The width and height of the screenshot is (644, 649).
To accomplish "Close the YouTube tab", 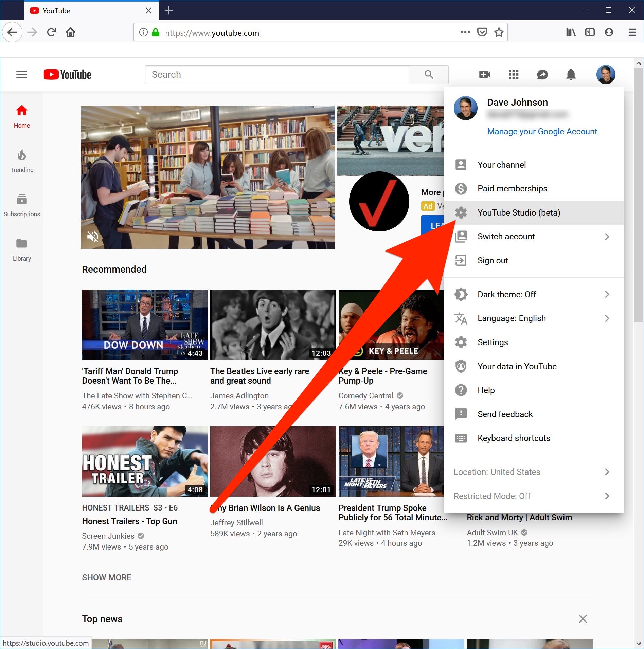I will click(x=148, y=11).
